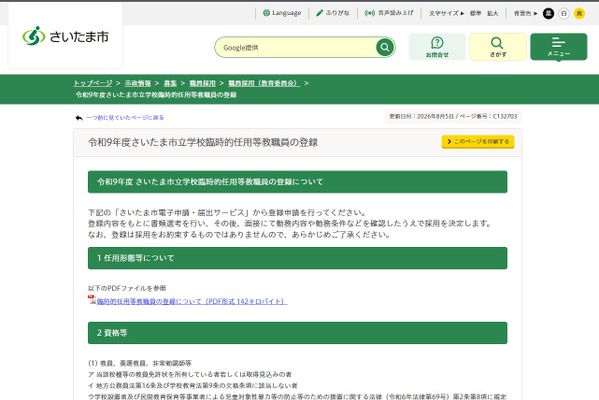Follow 一つ前に見ていたページに戻る link
This screenshot has height=400, width=599.
(x=125, y=118)
